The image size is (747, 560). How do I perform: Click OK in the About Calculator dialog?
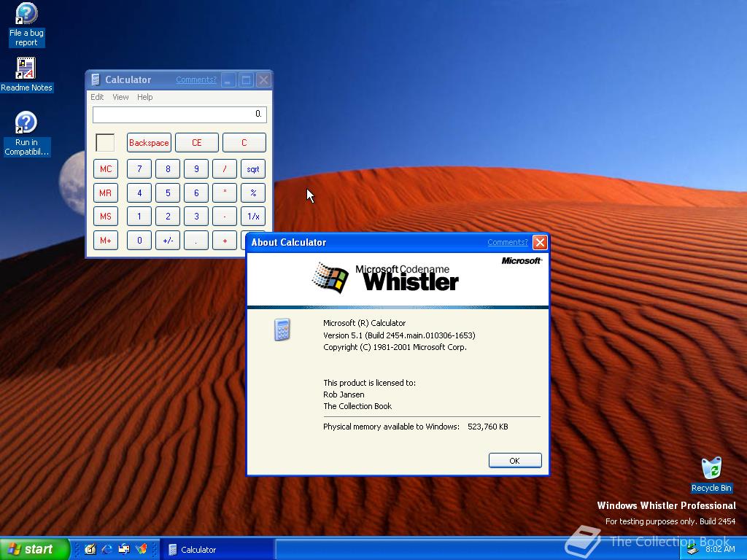tap(515, 461)
